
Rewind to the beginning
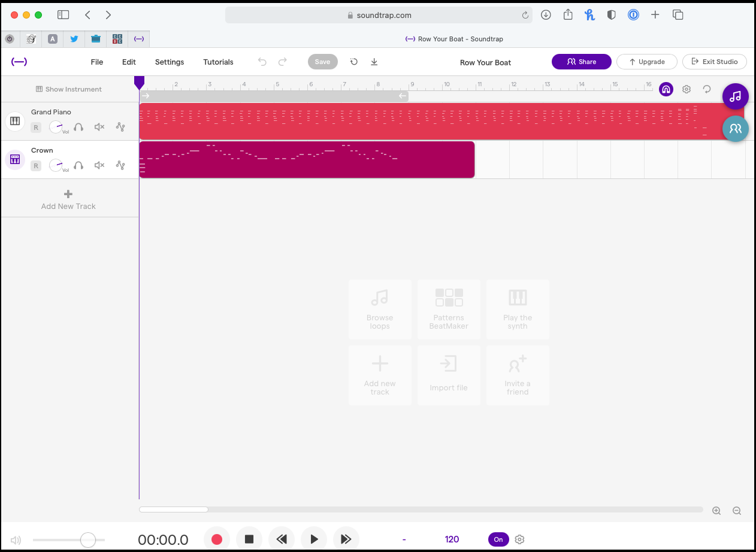click(x=282, y=539)
